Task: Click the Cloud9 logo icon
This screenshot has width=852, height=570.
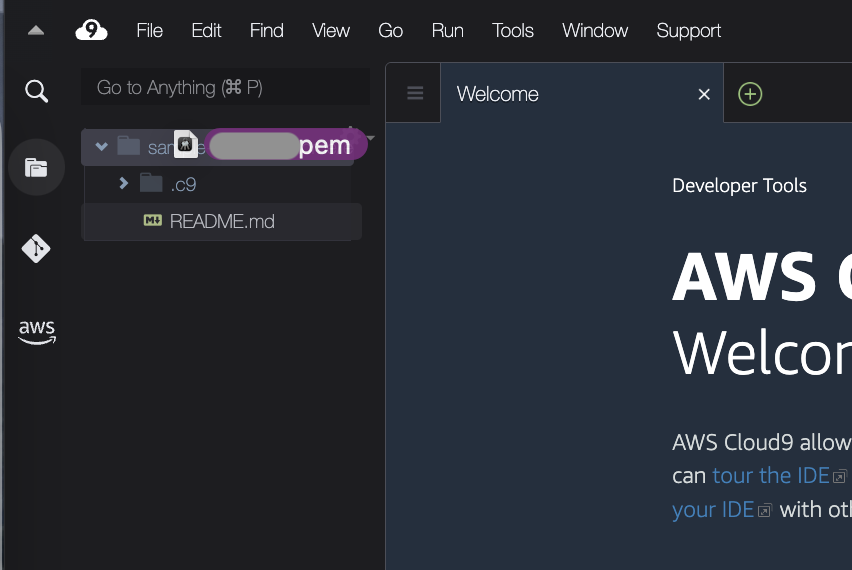Action: pos(91,30)
